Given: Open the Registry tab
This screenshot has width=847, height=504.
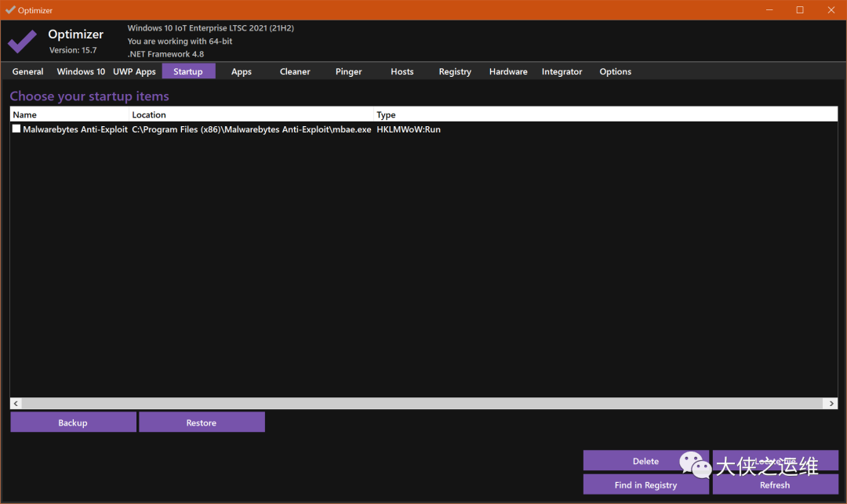Looking at the screenshot, I should tap(455, 71).
